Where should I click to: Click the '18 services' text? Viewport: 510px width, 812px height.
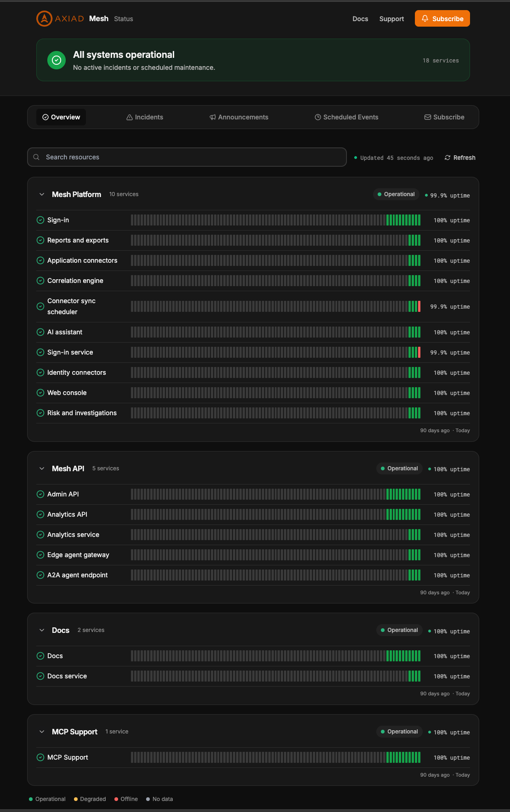441,61
